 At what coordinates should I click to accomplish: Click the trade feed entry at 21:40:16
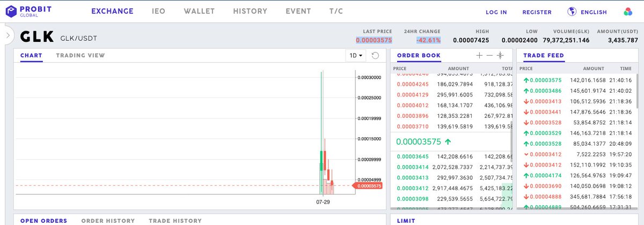(576, 80)
